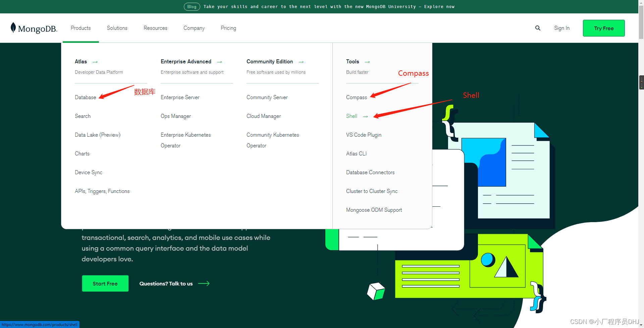The image size is (644, 328).
Task: Click 'Free software used by millions' subtitle
Action: coord(276,72)
